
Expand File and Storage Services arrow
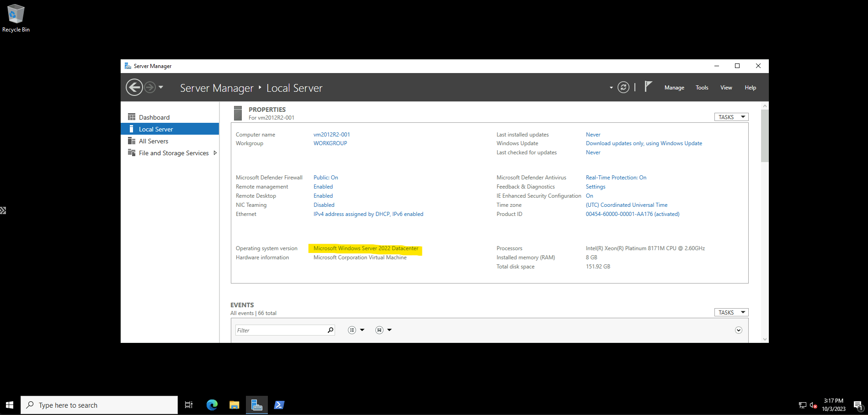pos(215,153)
